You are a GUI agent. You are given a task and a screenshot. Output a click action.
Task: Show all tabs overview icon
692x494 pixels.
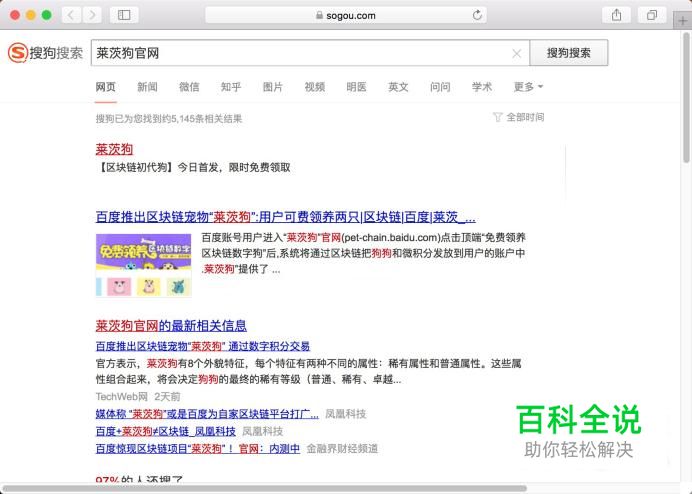click(x=652, y=15)
